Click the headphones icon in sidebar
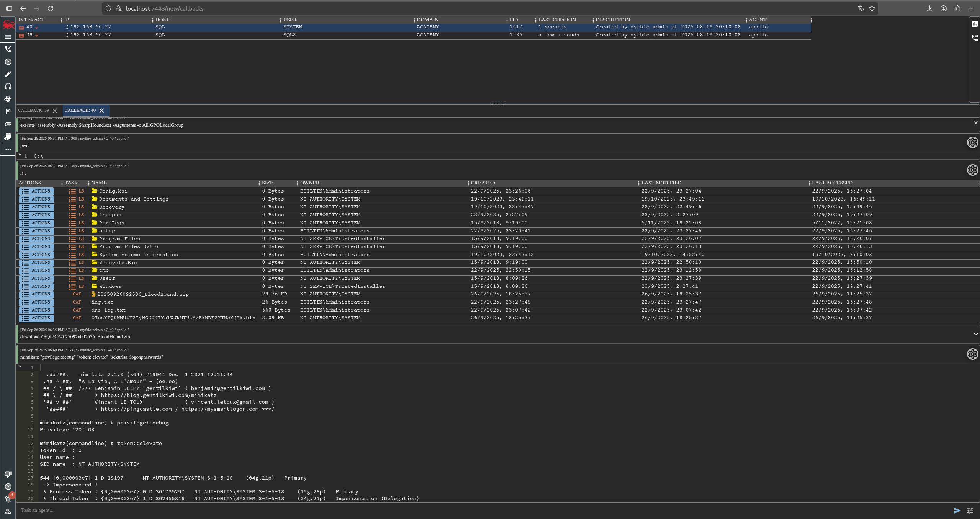This screenshot has width=980, height=519. pyautogui.click(x=8, y=86)
